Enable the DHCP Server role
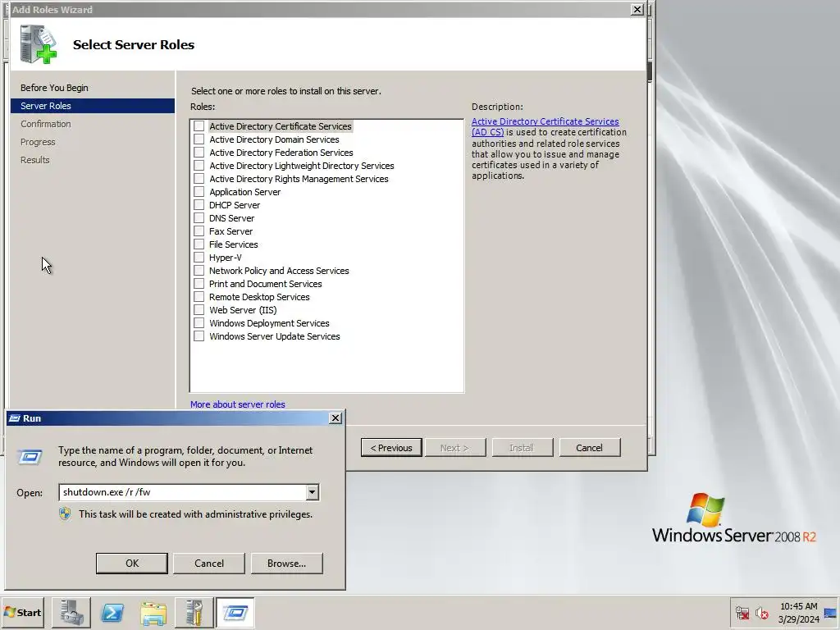 pos(199,204)
